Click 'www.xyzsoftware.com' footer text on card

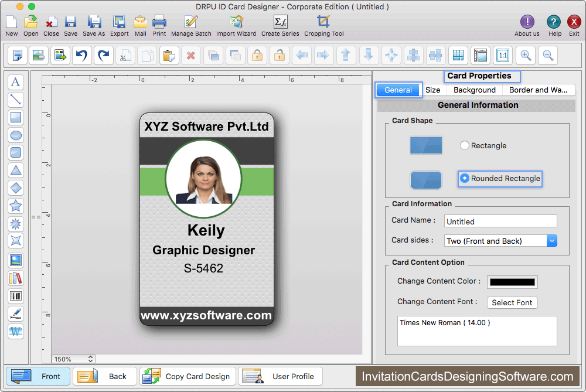tap(206, 315)
